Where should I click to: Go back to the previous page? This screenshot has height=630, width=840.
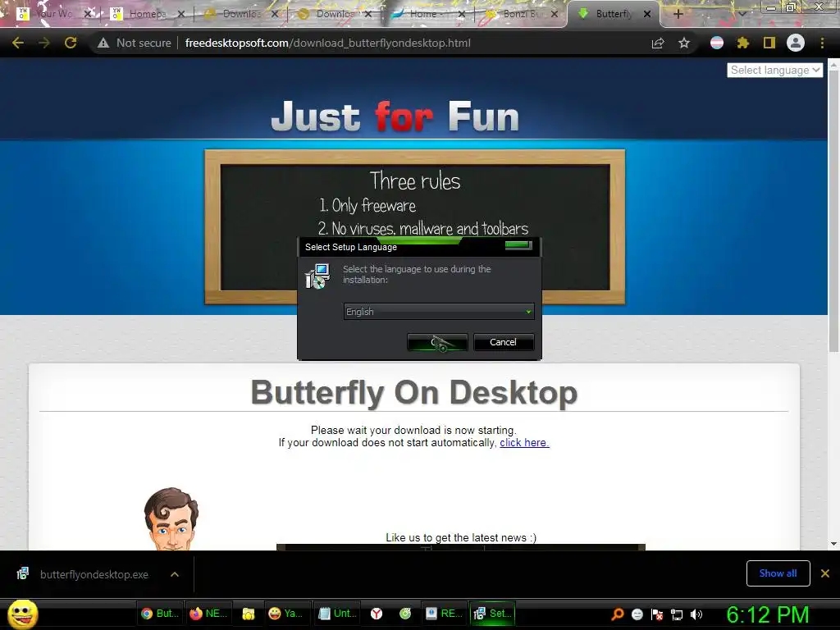point(18,43)
